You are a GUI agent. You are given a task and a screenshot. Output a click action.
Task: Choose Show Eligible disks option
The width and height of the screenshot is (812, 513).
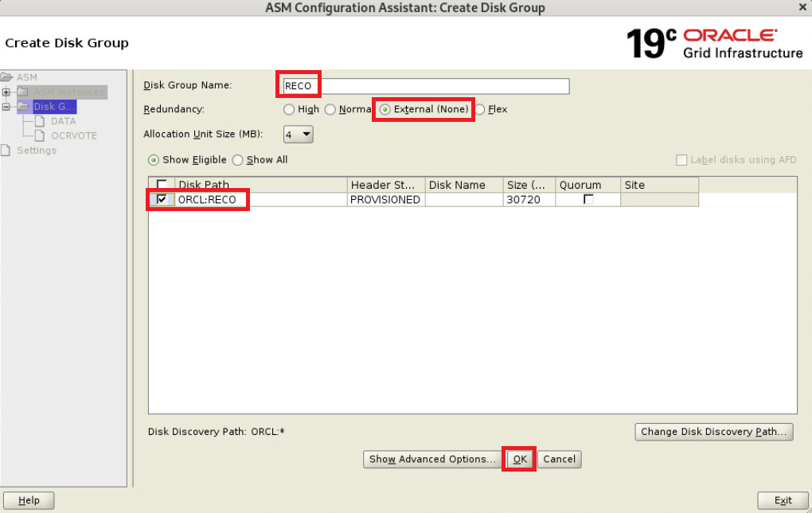[x=154, y=160]
